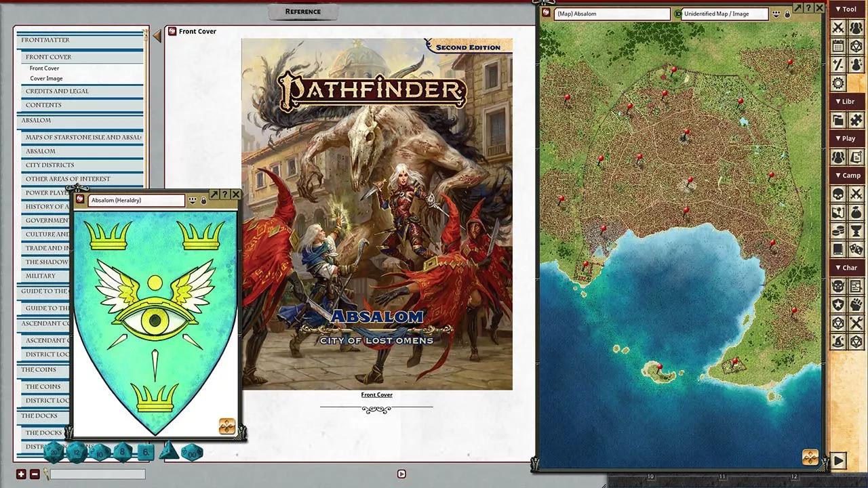The image size is (868, 488).
Task: Open the Modifiers plus-slash-minus tool
Action: (x=838, y=65)
